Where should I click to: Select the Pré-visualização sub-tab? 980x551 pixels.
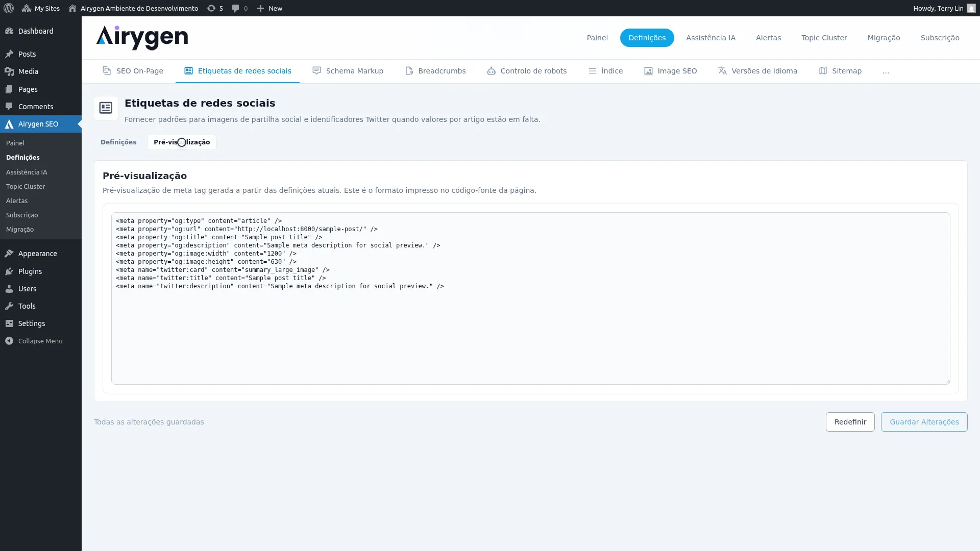pos(182,142)
